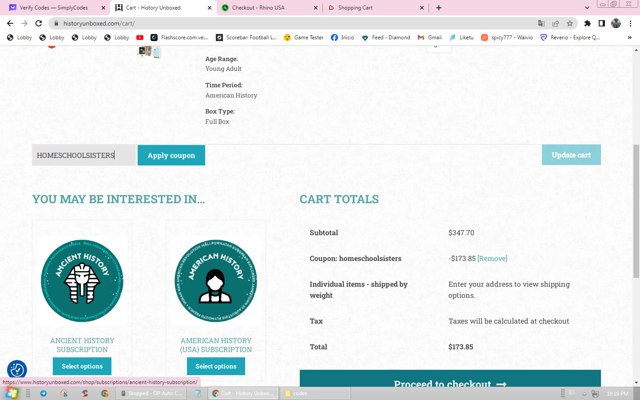Open the Chrome three-dot menu

[631, 23]
